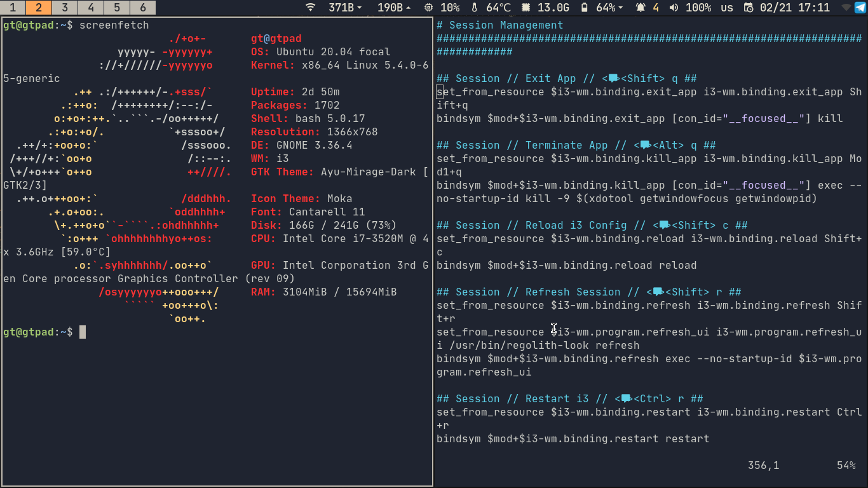Click the 'WM: i3' line
The height and width of the screenshot is (488, 868).
pyautogui.click(x=270, y=159)
